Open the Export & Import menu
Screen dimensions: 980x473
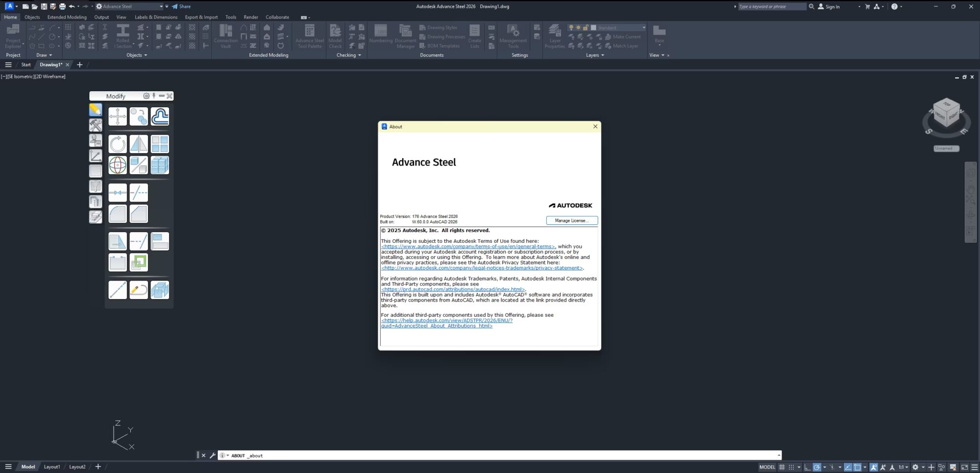pyautogui.click(x=201, y=17)
